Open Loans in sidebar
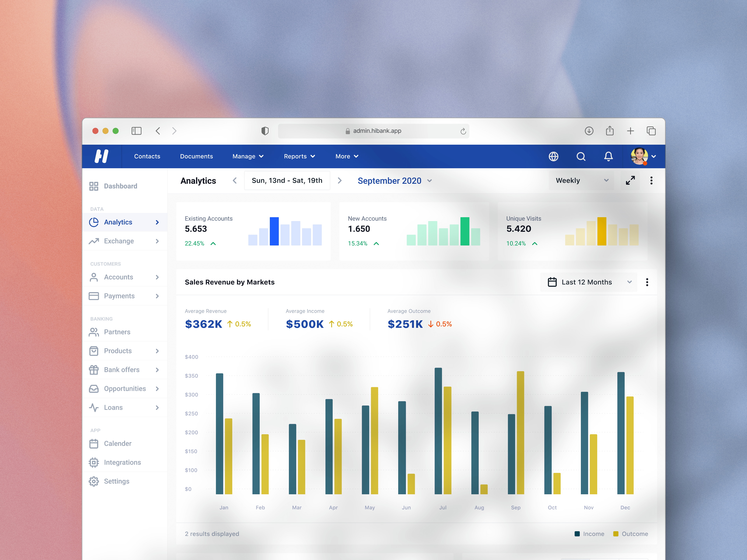Image resolution: width=747 pixels, height=560 pixels. [125, 408]
